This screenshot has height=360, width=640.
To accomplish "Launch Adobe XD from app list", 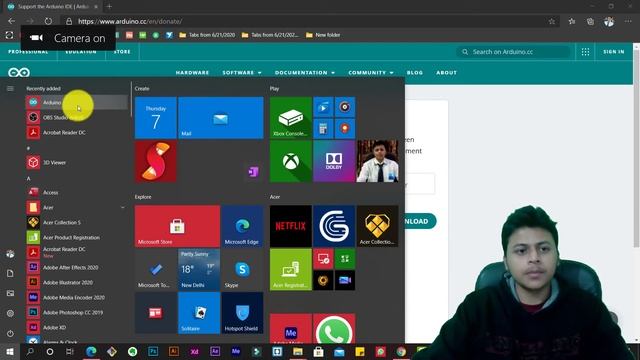I will (x=77, y=327).
